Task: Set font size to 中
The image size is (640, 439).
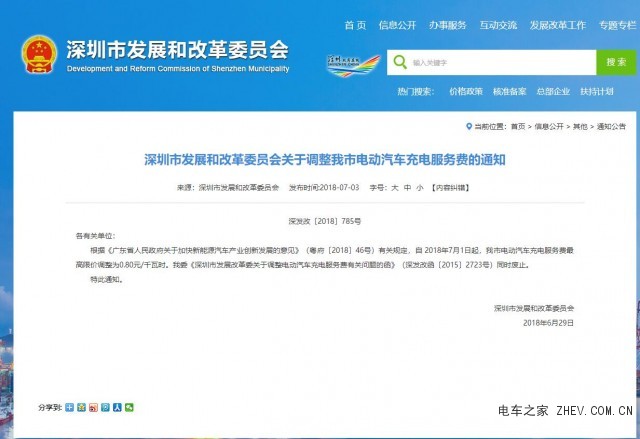Action: 407,188
